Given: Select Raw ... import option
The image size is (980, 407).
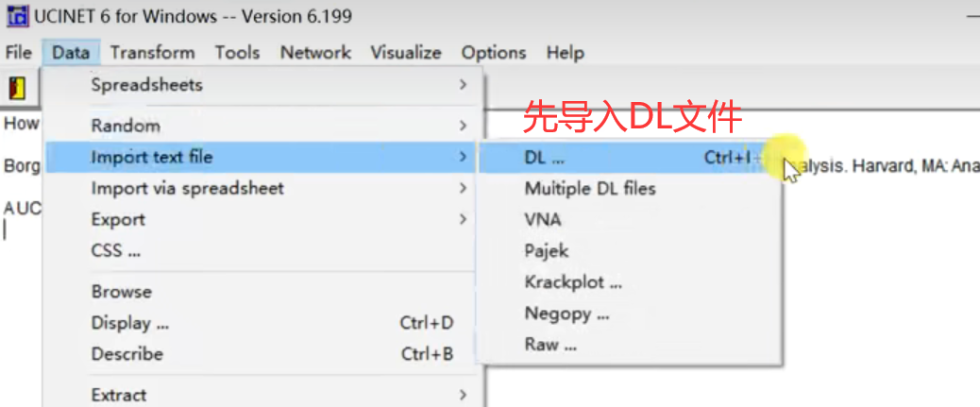Looking at the screenshot, I should coord(630,345).
